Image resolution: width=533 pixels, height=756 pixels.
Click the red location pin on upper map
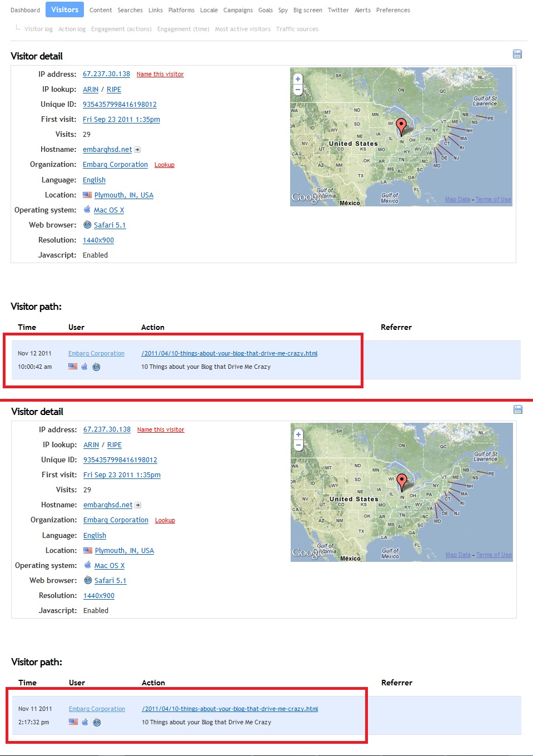401,126
